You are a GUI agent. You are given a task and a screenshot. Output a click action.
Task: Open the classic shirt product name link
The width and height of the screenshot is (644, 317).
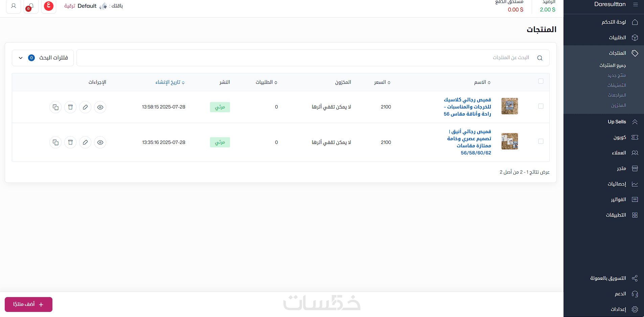[467, 107]
